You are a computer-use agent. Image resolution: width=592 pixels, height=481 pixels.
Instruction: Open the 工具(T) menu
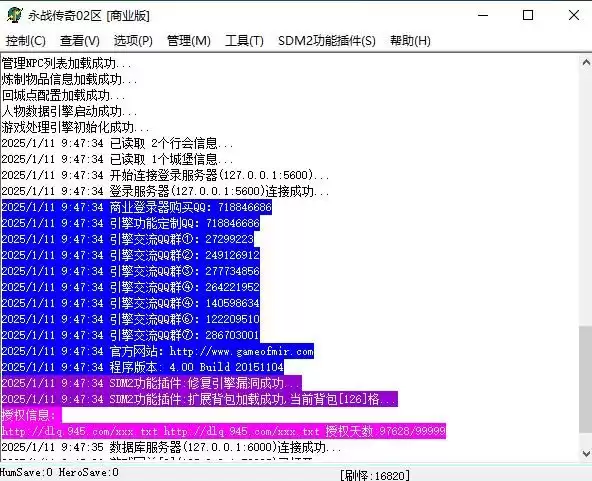click(x=244, y=40)
